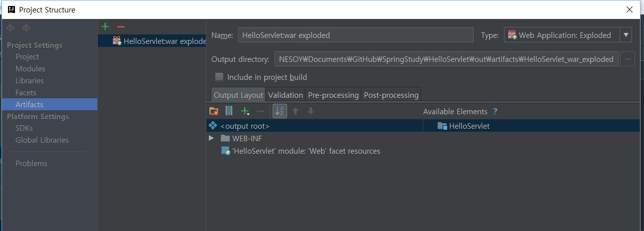Open the add copy of dropdown (green plus)
Viewport: 644px width, 231px height.
(x=245, y=111)
